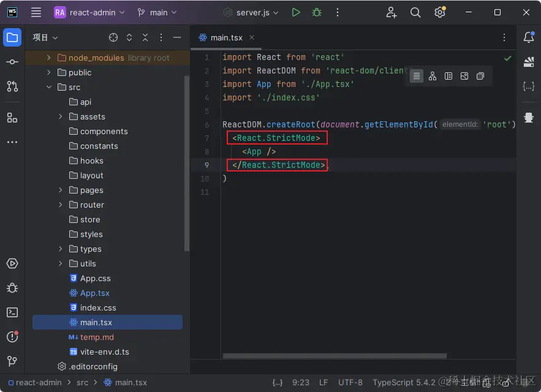Click the editor horizontal scrollbar
The image size is (541, 392).
(335, 356)
